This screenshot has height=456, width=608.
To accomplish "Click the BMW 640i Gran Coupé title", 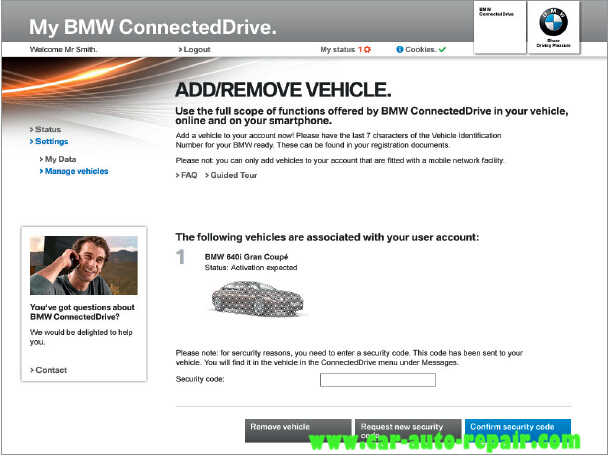I will (x=246, y=257).
